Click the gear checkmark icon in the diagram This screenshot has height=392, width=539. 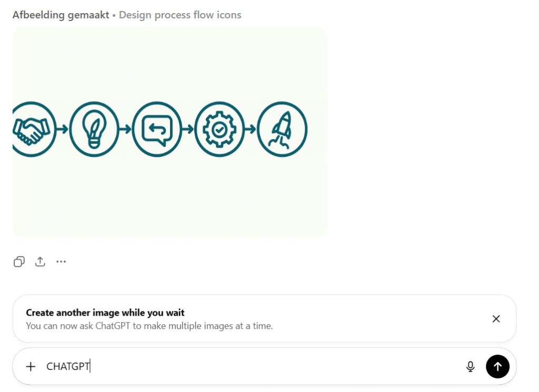tap(220, 129)
